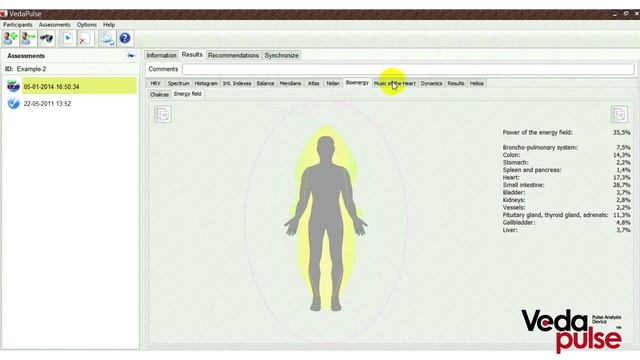Click the start assessment play icon
This screenshot has width=640, height=360.
[68, 38]
